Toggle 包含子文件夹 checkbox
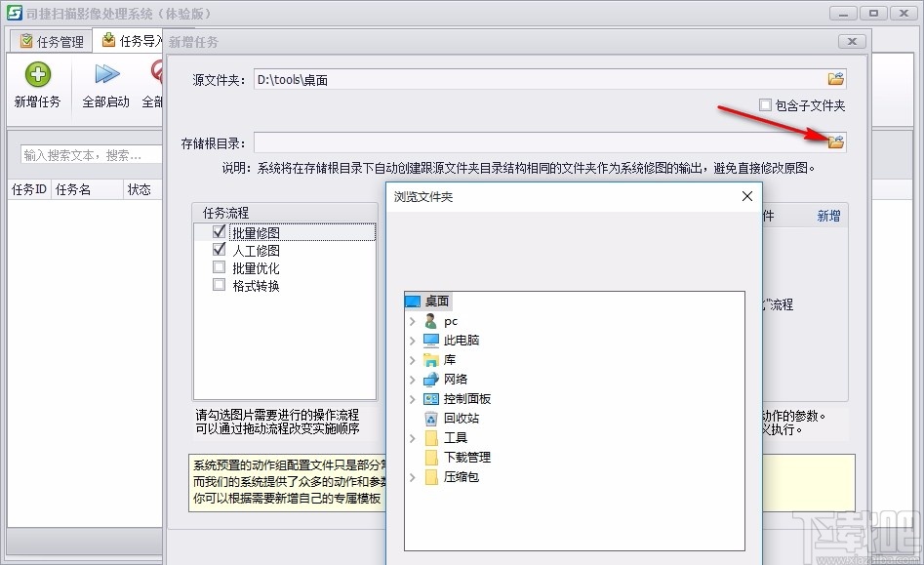 [x=765, y=104]
